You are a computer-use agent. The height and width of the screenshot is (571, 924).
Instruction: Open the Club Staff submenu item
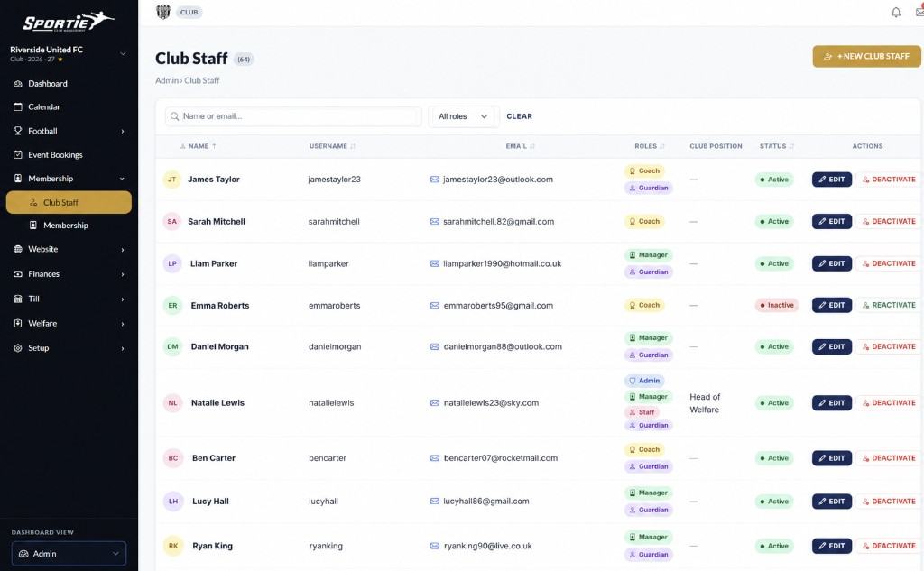coord(69,202)
